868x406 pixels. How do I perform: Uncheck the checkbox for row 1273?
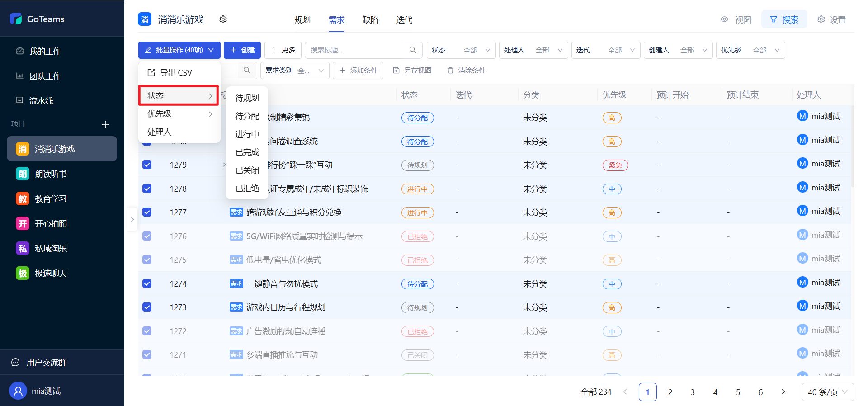(x=147, y=307)
